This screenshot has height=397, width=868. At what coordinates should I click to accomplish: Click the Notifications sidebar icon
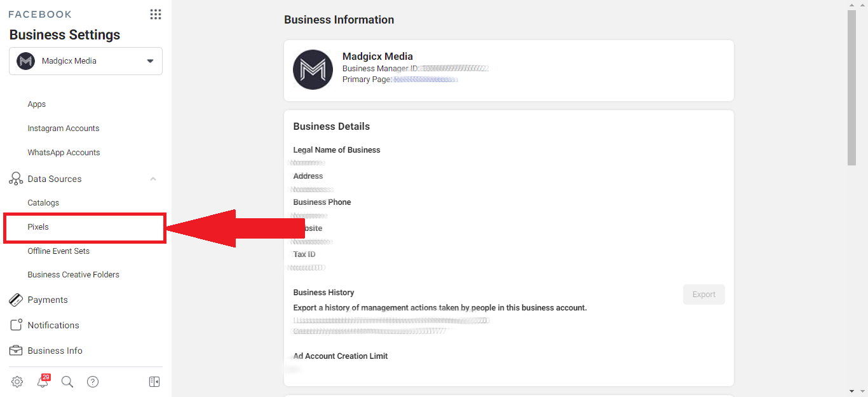[x=16, y=325]
